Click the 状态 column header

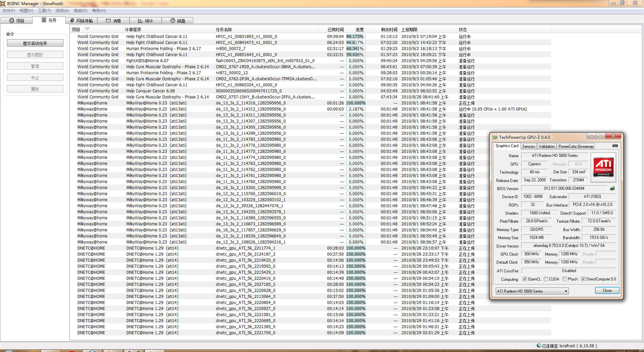[x=504, y=30]
